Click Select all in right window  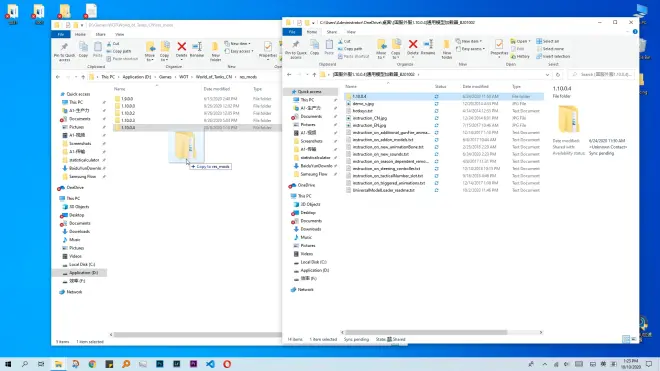[548, 41]
